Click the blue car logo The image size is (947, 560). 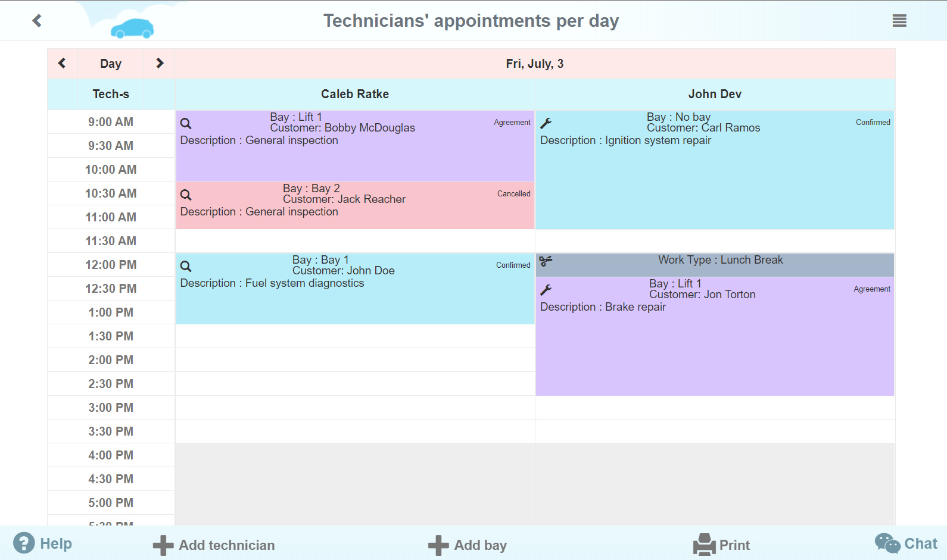pos(132,28)
